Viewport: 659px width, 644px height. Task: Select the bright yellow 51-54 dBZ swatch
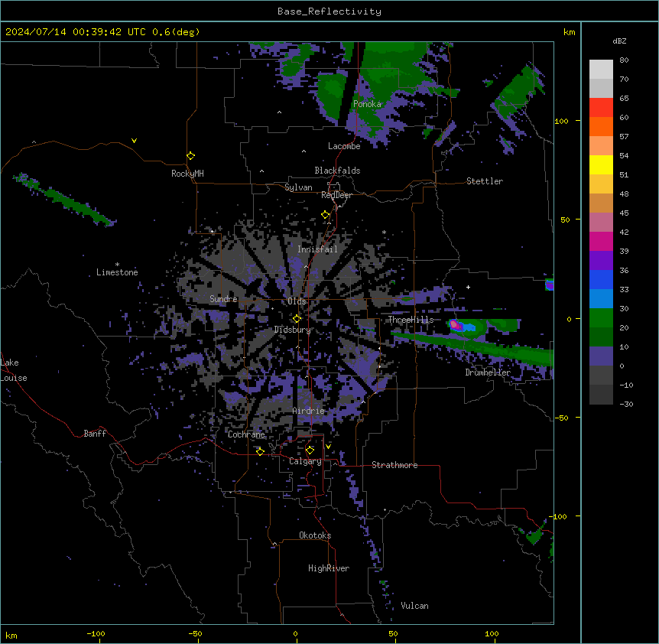click(x=601, y=164)
